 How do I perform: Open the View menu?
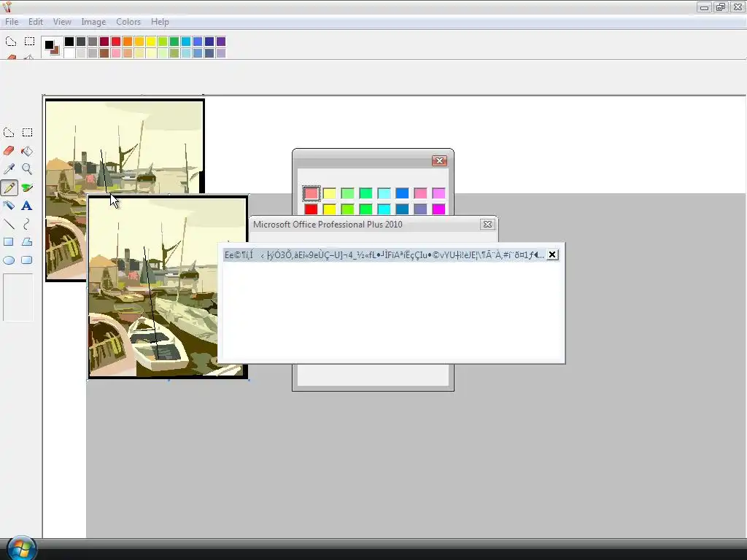click(62, 22)
